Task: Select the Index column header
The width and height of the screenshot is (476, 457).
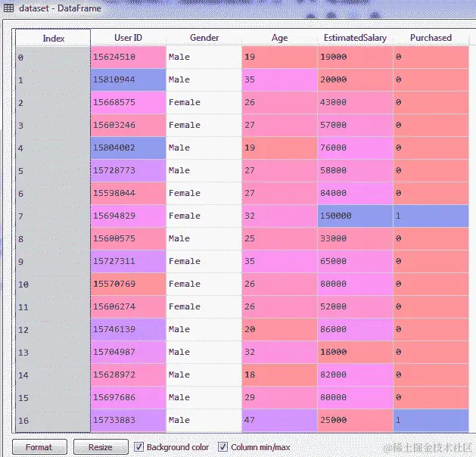Action: pyautogui.click(x=53, y=38)
